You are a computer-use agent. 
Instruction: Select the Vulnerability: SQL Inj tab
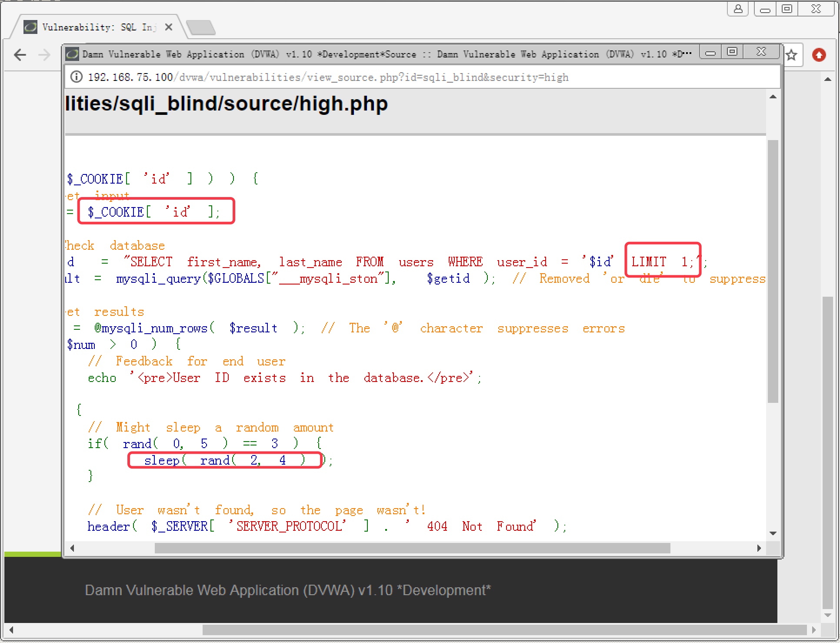pos(98,27)
